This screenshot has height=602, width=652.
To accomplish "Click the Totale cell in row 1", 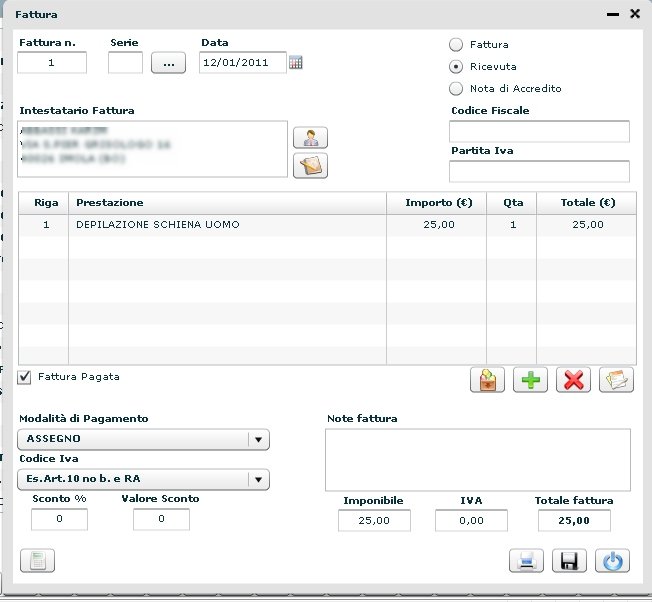I will [587, 225].
